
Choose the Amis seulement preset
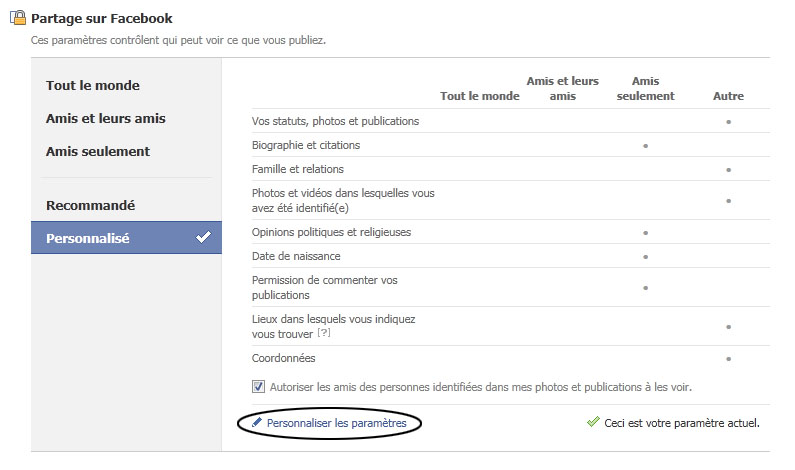tap(98, 151)
